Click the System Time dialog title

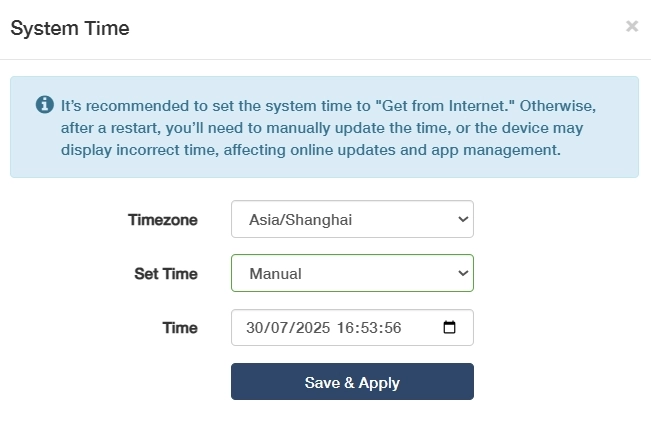(x=70, y=28)
